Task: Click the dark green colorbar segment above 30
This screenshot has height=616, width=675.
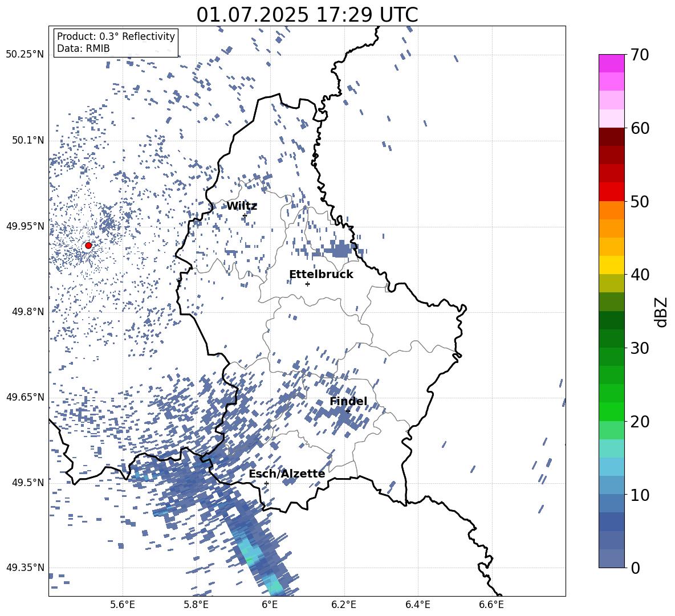Action: pos(612,320)
